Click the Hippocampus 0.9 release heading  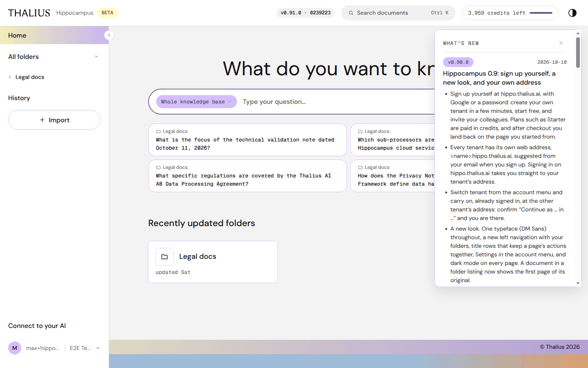pos(499,78)
